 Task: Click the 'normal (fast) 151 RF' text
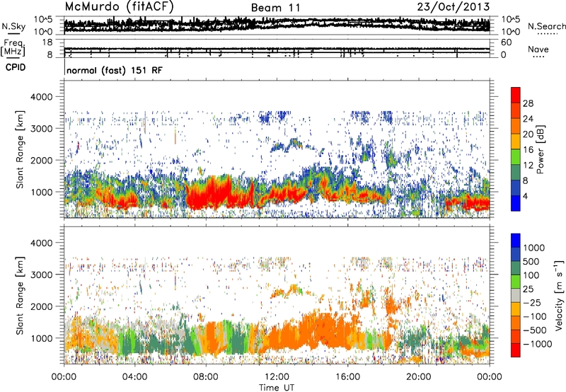(115, 71)
